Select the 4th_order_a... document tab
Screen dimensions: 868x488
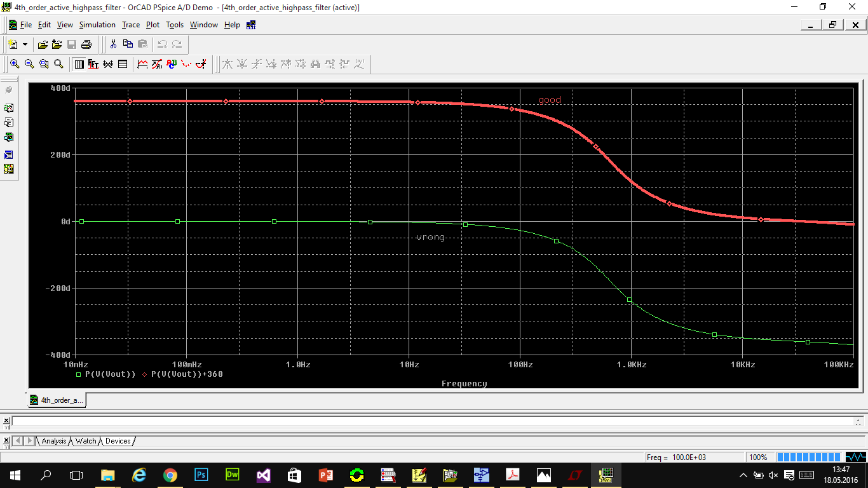[57, 400]
